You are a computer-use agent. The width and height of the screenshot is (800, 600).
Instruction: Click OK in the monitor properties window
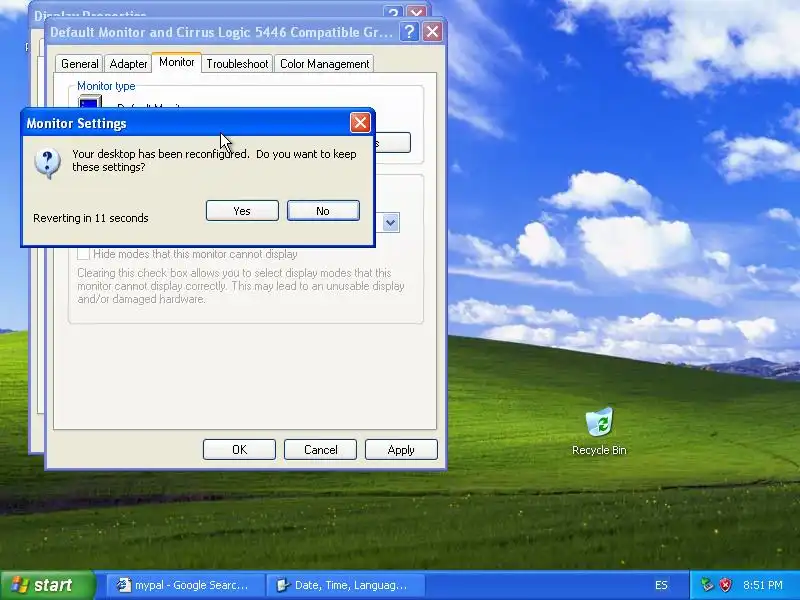(x=239, y=449)
